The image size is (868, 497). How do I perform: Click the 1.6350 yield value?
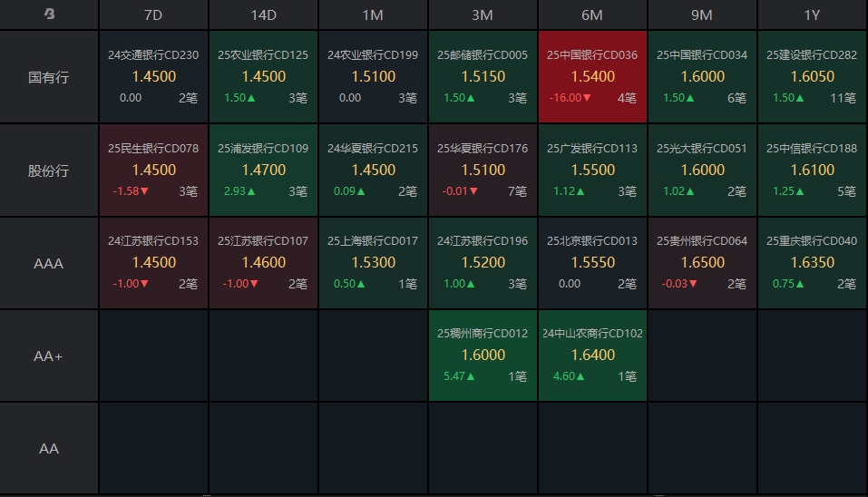pyautogui.click(x=812, y=262)
